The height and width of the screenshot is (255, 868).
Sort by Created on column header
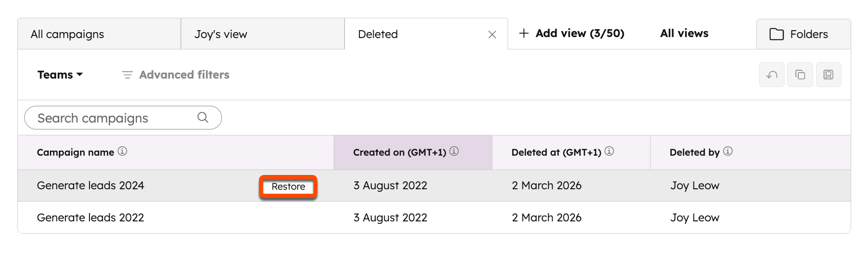point(399,152)
